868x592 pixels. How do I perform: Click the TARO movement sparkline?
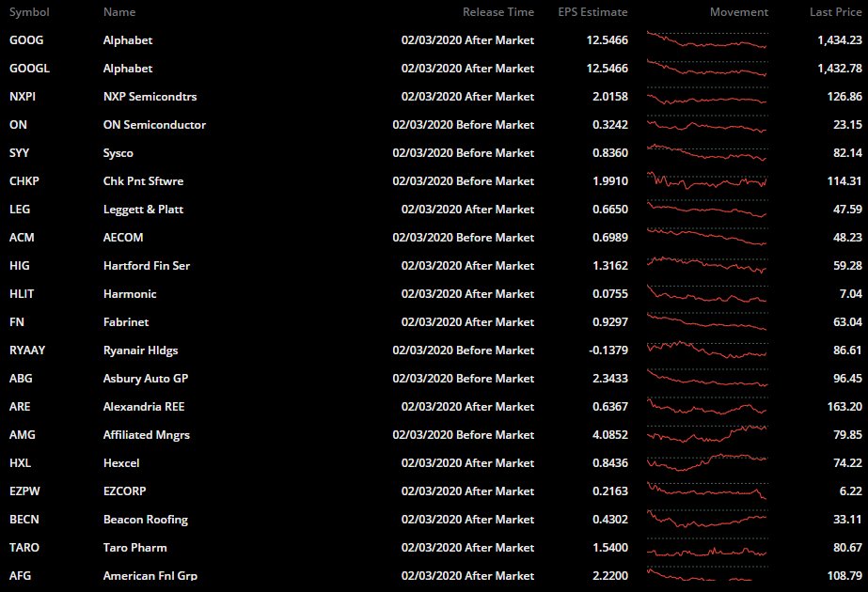tap(707, 548)
